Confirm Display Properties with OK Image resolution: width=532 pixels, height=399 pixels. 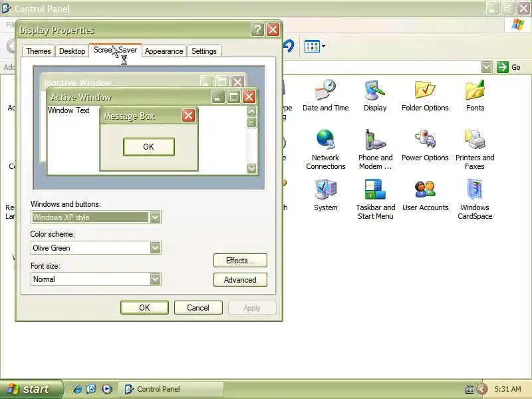tap(144, 308)
